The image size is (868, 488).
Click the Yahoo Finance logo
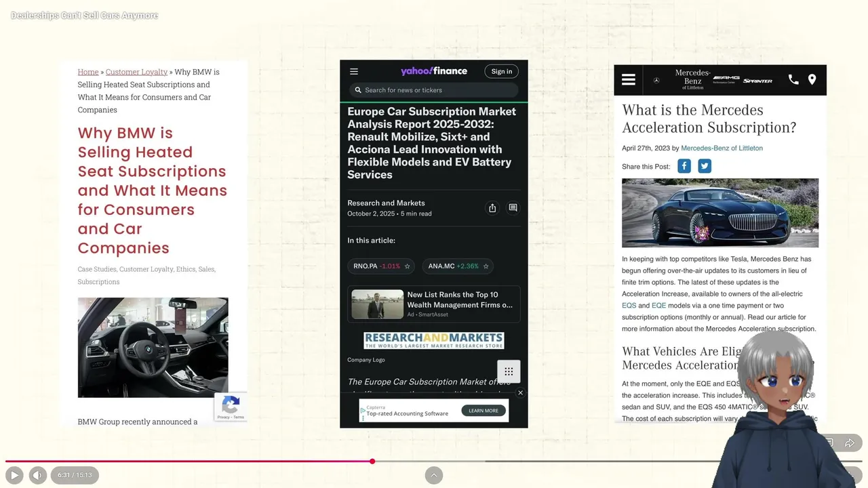[x=434, y=71]
